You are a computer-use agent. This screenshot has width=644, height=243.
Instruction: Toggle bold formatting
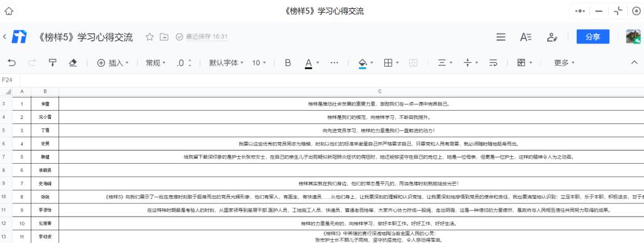[288, 62]
